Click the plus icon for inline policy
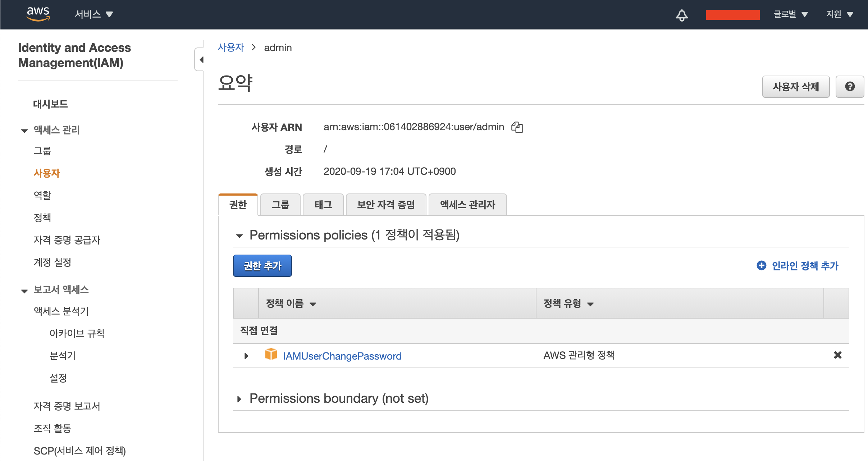The width and height of the screenshot is (868, 461). 761,265
